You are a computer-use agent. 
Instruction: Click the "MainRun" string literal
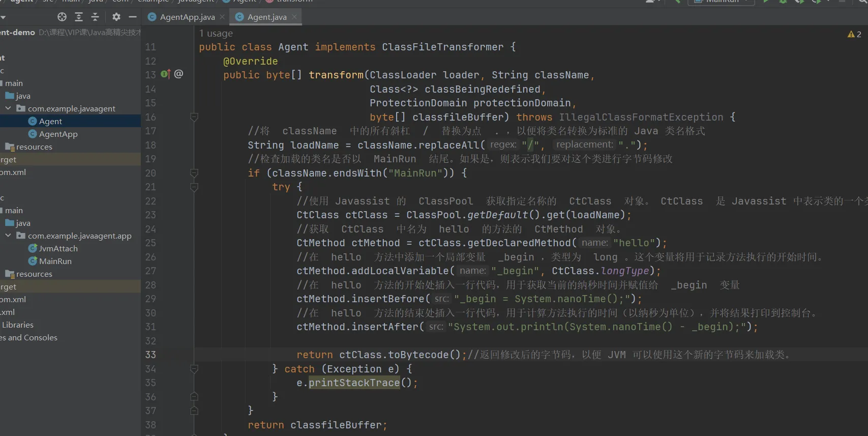pyautogui.click(x=415, y=173)
